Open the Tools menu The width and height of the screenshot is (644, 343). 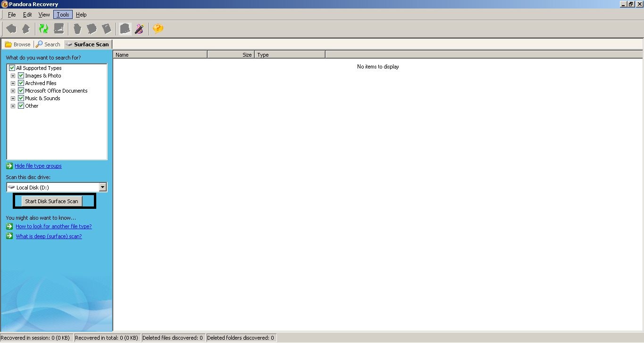[63, 15]
